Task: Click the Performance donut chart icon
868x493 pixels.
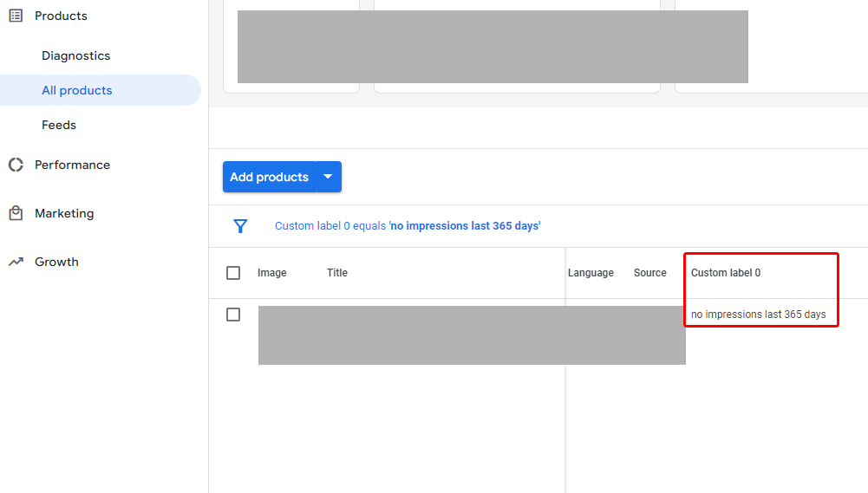Action: pyautogui.click(x=16, y=165)
